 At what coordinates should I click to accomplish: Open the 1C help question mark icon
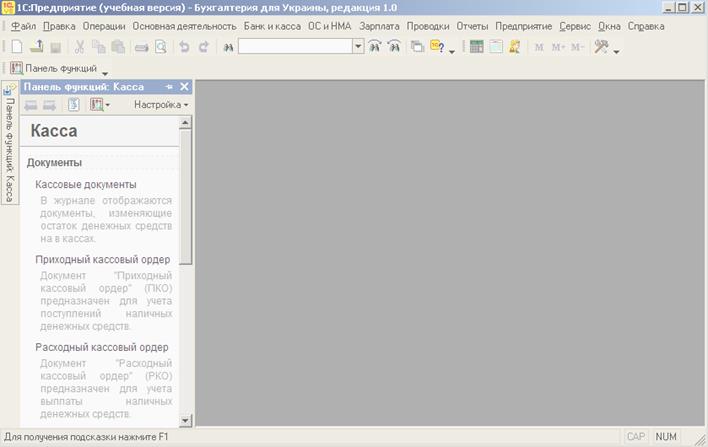click(x=437, y=46)
